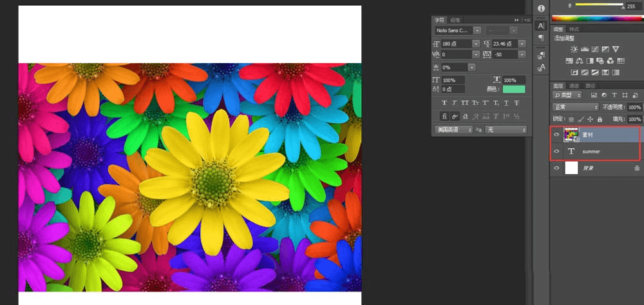Viewport: 644px width, 305px height.
Task: Toggle Underline text style
Action: tap(506, 103)
